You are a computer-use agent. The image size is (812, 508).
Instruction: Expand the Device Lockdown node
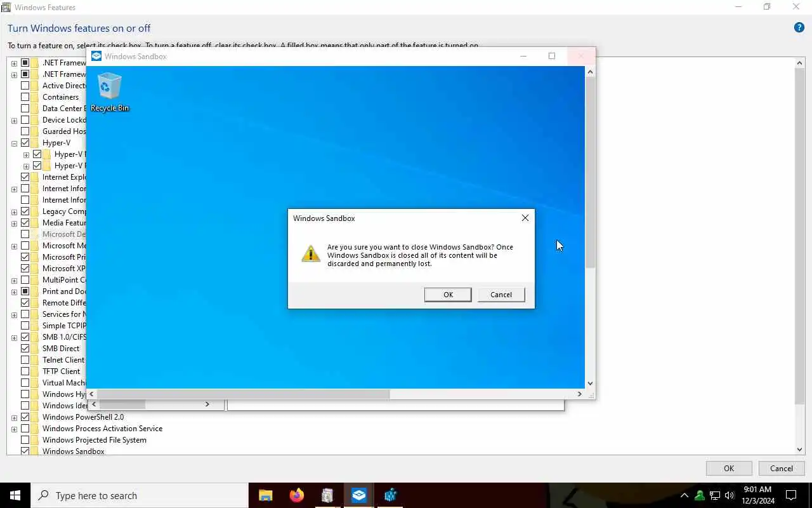coord(14,120)
